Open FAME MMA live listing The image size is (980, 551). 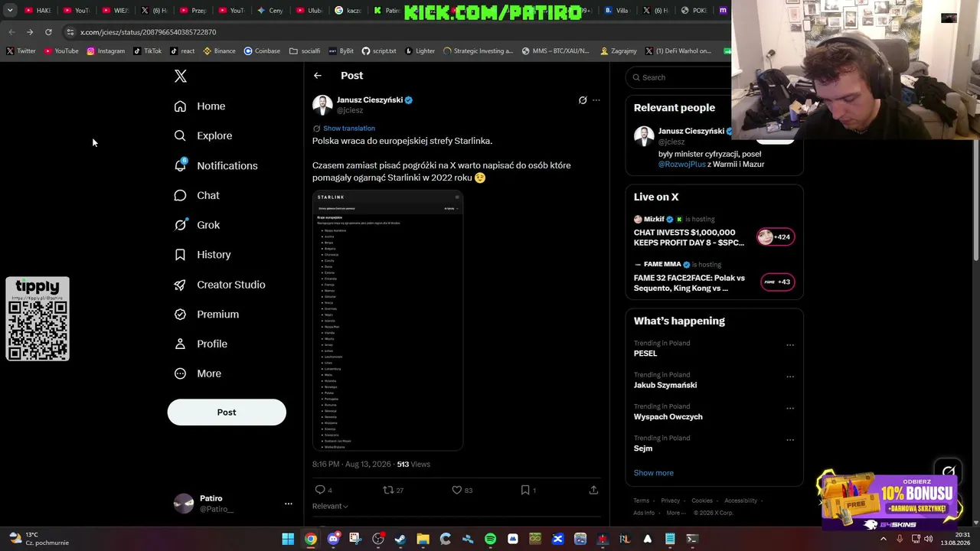(714, 277)
